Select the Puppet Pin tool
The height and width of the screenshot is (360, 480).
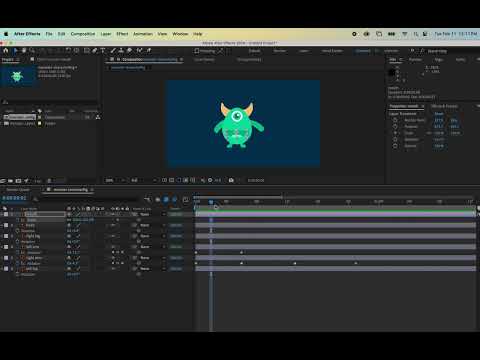click(x=149, y=51)
